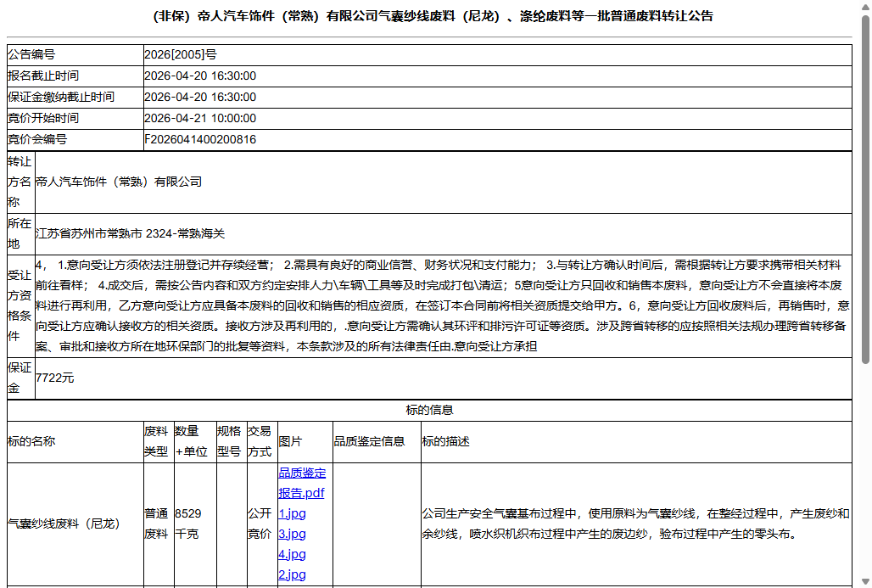Select deposit amount 7722元
The width and height of the screenshot is (872, 588).
(x=54, y=378)
